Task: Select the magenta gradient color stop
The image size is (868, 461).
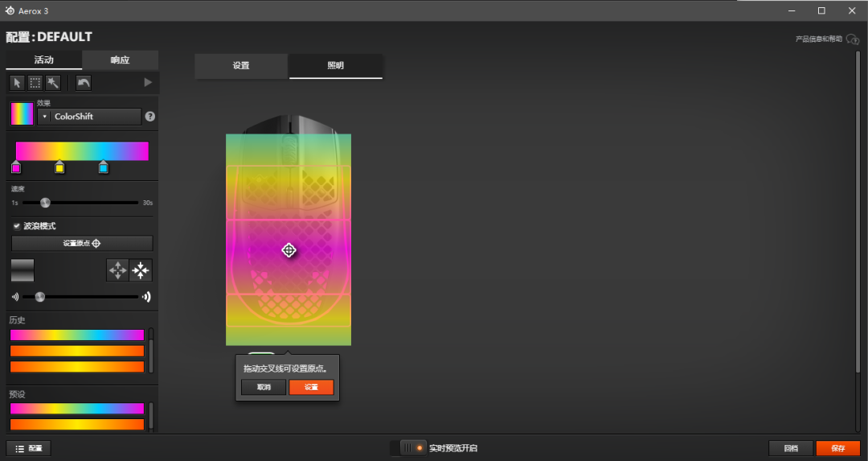Action: pyautogui.click(x=16, y=167)
